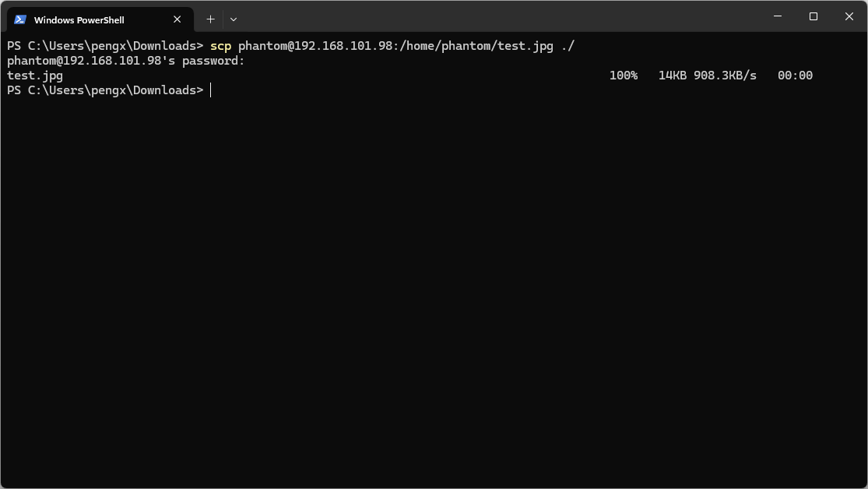The height and width of the screenshot is (489, 868).
Task: Click the 908.3KB/s transfer speed
Action: pyautogui.click(x=725, y=76)
